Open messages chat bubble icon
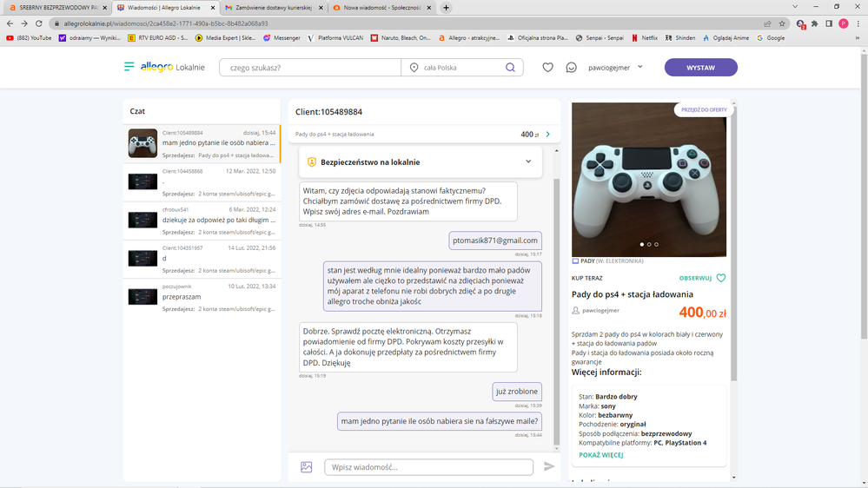The height and width of the screenshot is (488, 868). point(572,68)
